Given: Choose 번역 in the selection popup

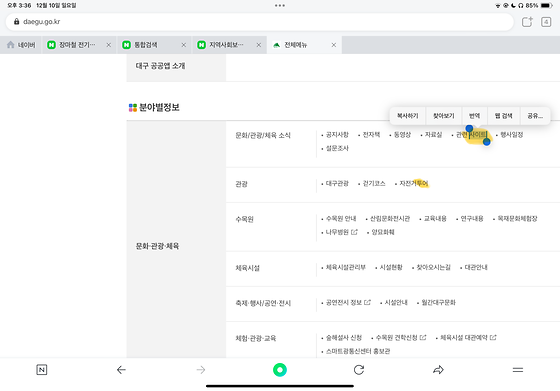Looking at the screenshot, I should (x=474, y=116).
